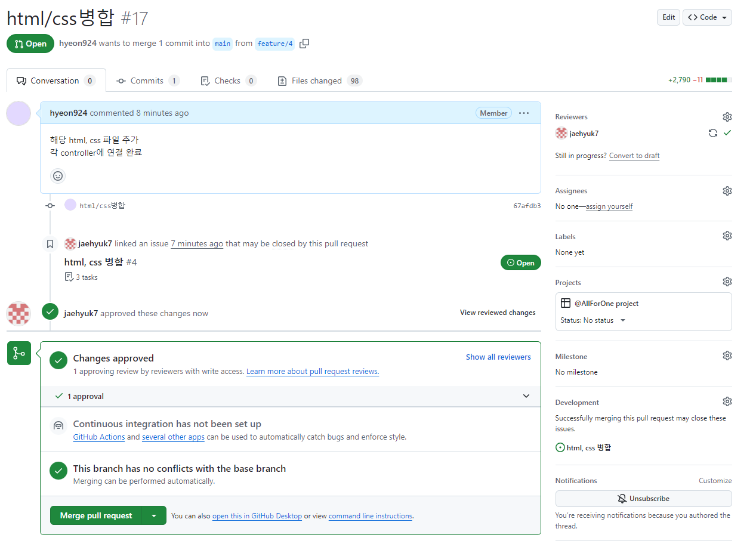
Task: Open the merge options caret
Action: [x=155, y=515]
